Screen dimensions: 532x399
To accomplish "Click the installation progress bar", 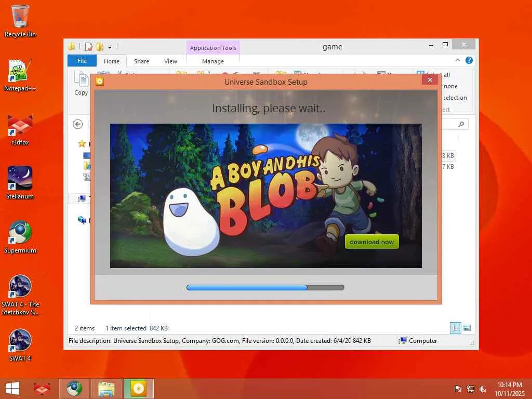I will pos(265,287).
